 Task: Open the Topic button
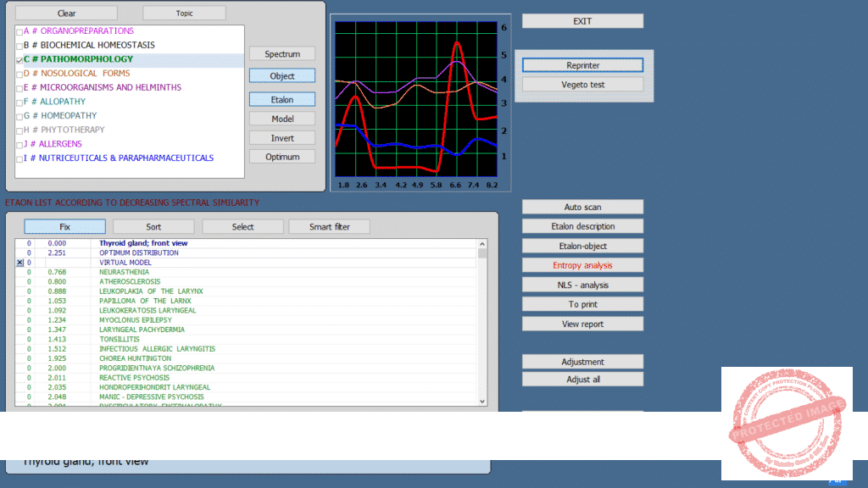point(184,14)
